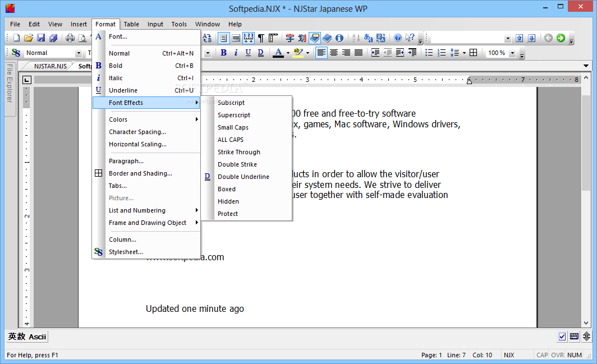Expand Frame and Drawing Object submenu
597x364 pixels.
(x=146, y=223)
